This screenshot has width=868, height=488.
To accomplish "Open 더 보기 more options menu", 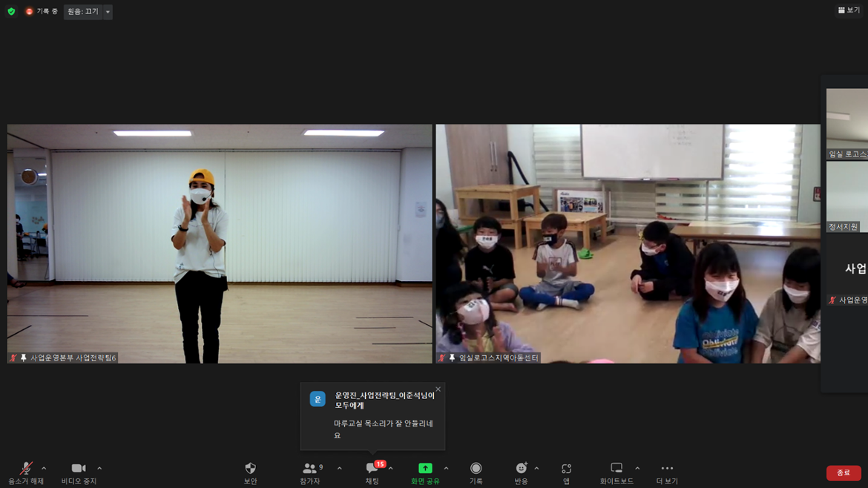I will pos(667,472).
